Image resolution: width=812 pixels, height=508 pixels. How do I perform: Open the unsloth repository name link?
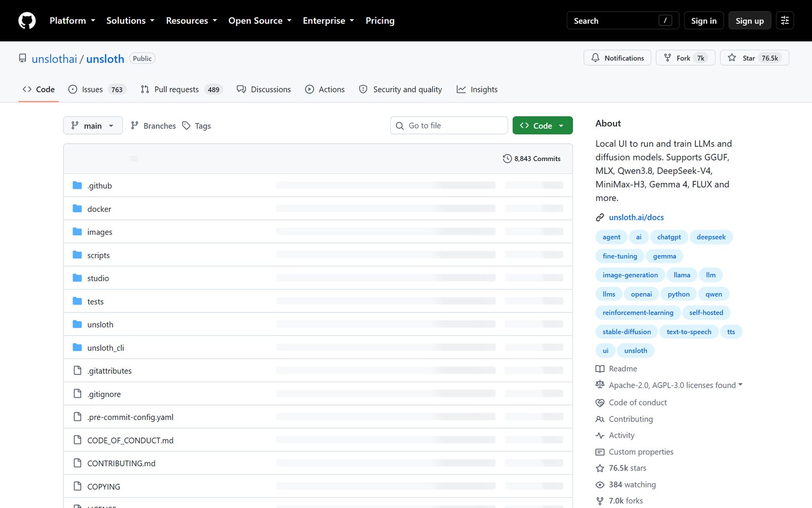[x=105, y=59]
